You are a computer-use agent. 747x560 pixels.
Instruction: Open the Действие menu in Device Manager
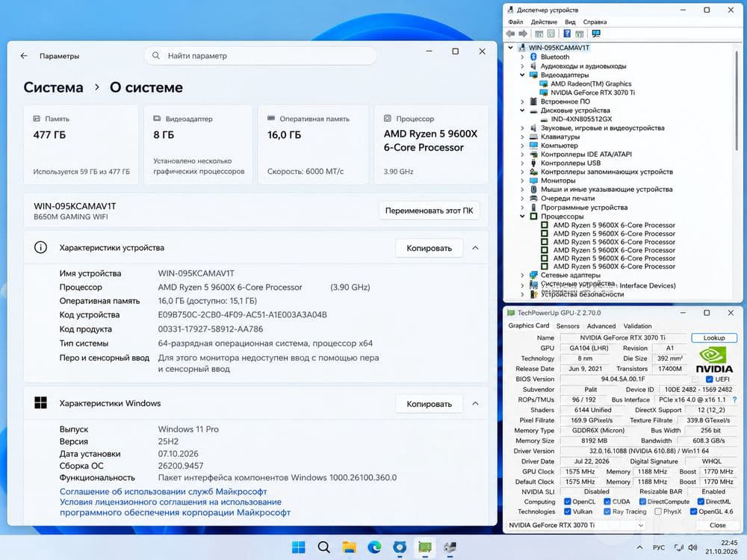pos(544,22)
